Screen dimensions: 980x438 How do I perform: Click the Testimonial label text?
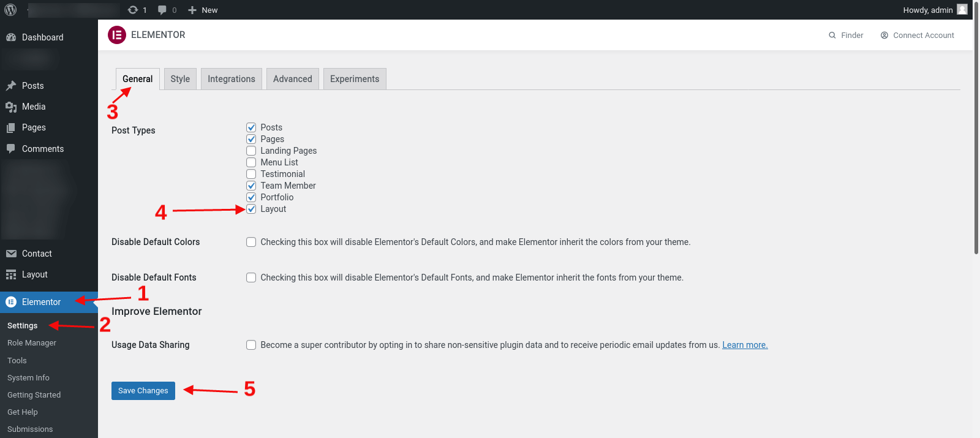282,174
